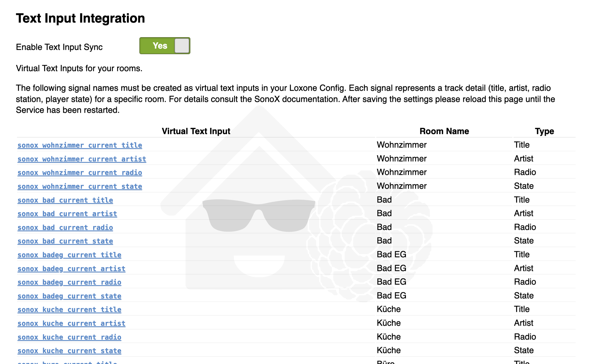Open sonox_bad_current_artist link
This screenshot has height=364, width=604.
coord(67,214)
